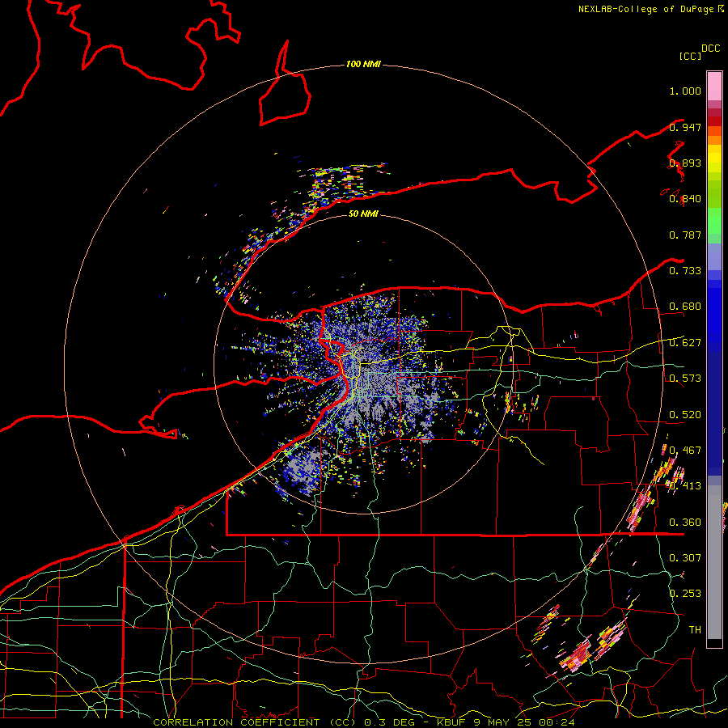Click the 0.787 scale value
Viewport: 728px width, 728px height.
click(x=685, y=235)
